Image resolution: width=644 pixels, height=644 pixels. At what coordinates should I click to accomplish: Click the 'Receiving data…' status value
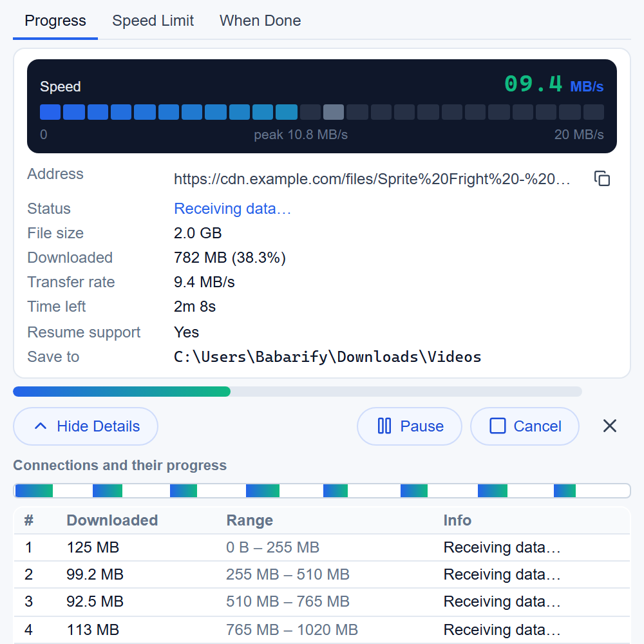[x=232, y=209]
